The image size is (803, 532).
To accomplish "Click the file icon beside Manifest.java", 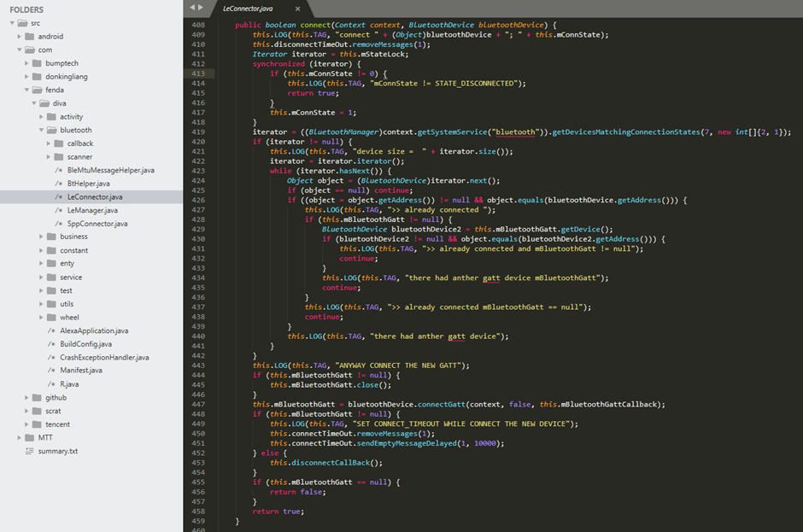I will tap(52, 371).
